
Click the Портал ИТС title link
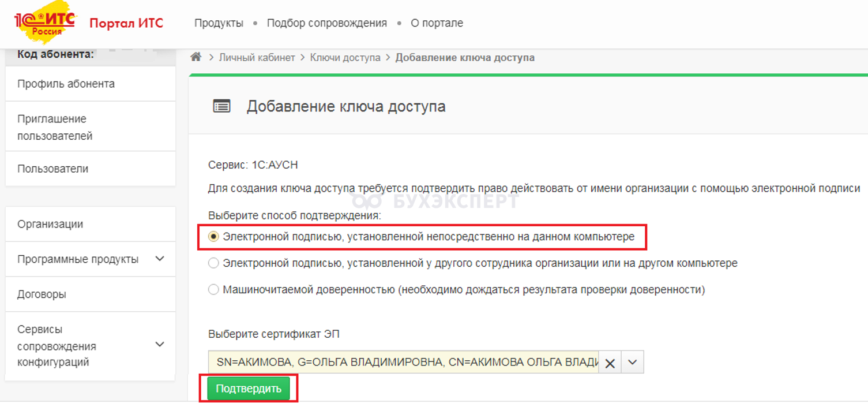[126, 23]
